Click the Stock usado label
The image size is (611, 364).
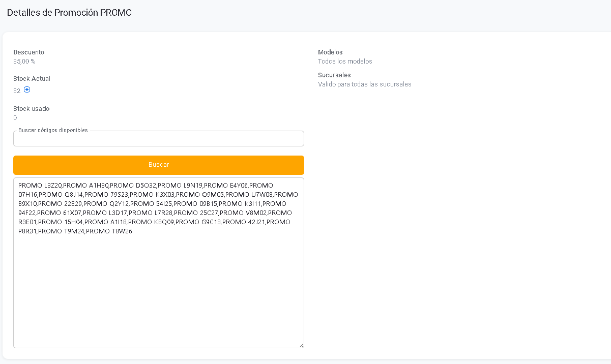tap(31, 108)
